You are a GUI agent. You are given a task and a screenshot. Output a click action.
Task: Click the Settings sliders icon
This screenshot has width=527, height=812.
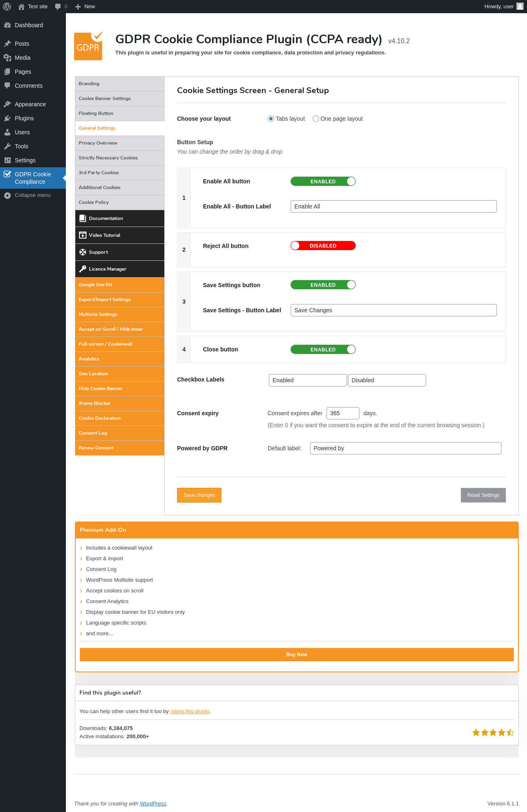tap(7, 160)
